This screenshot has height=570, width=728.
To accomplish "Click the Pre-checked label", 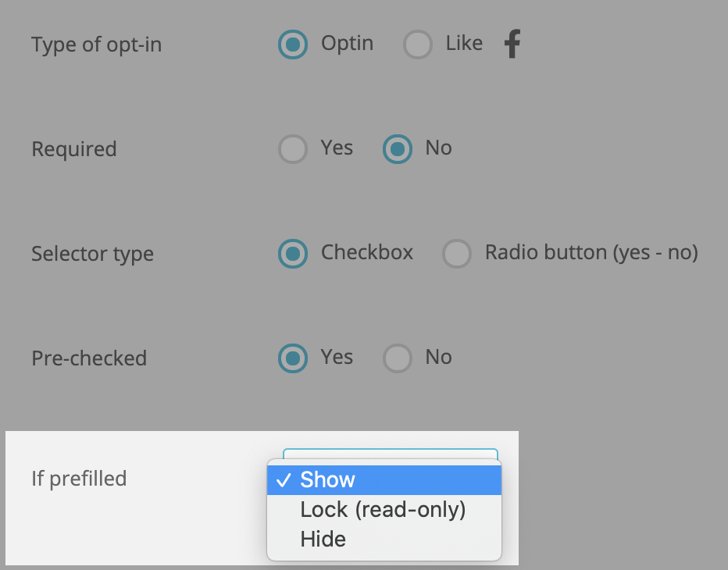I will [89, 358].
